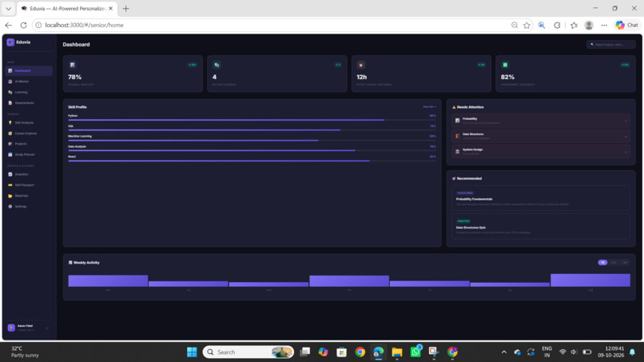Click the "React" skill label
This screenshot has width=644, height=362.
[72, 157]
